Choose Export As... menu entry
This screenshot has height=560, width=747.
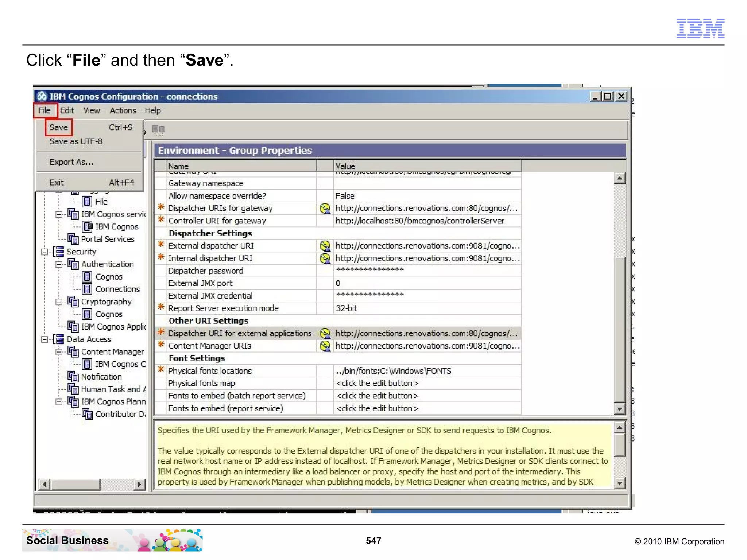point(71,162)
